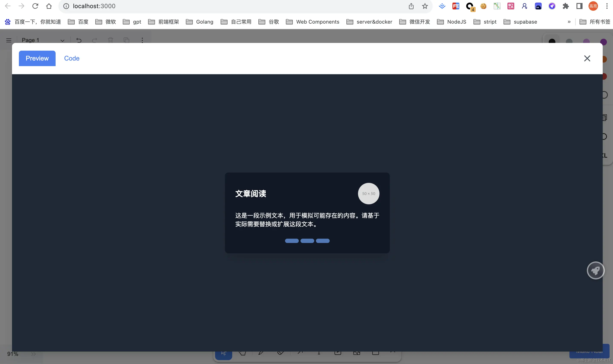The width and height of the screenshot is (613, 364).
Task: Close the preview modal with X
Action: click(x=587, y=58)
